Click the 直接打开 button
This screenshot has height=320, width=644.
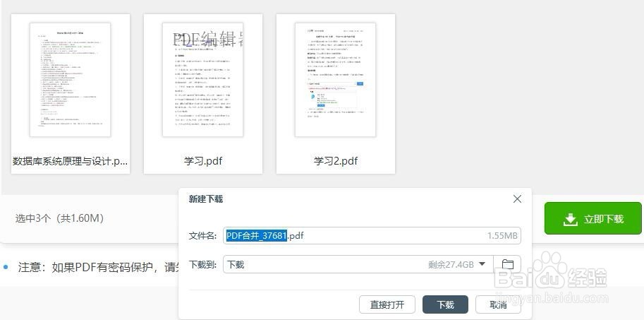[387, 304]
